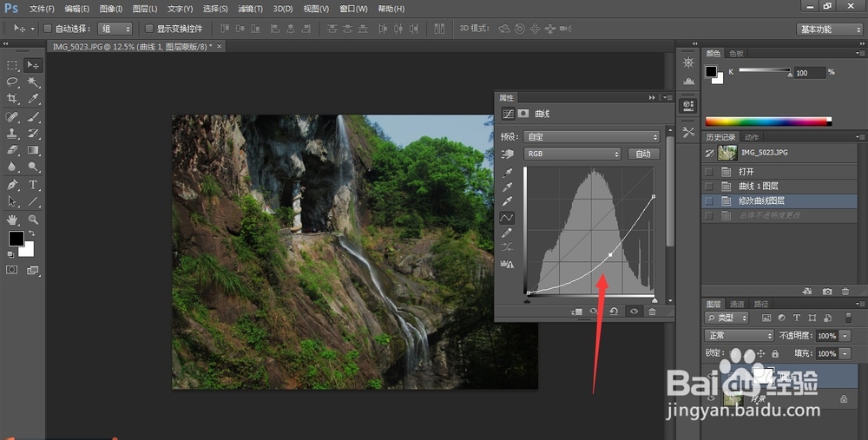Open the 文件(F) menu
Image resolution: width=868 pixels, height=440 pixels.
coord(42,9)
